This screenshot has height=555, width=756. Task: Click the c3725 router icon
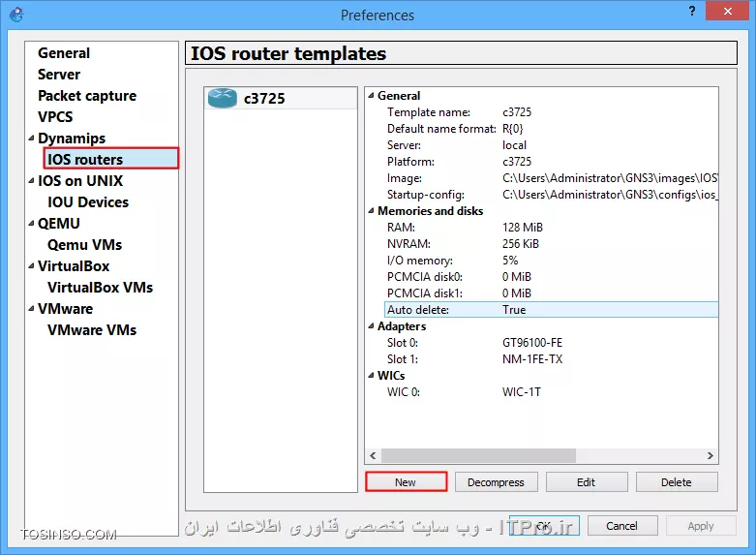(x=223, y=98)
